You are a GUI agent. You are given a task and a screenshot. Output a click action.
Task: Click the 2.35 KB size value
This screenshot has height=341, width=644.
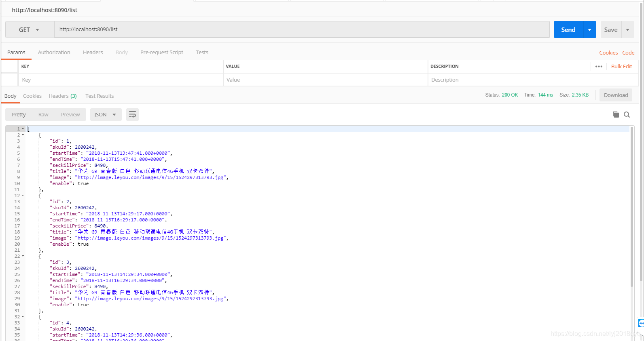tap(580, 95)
